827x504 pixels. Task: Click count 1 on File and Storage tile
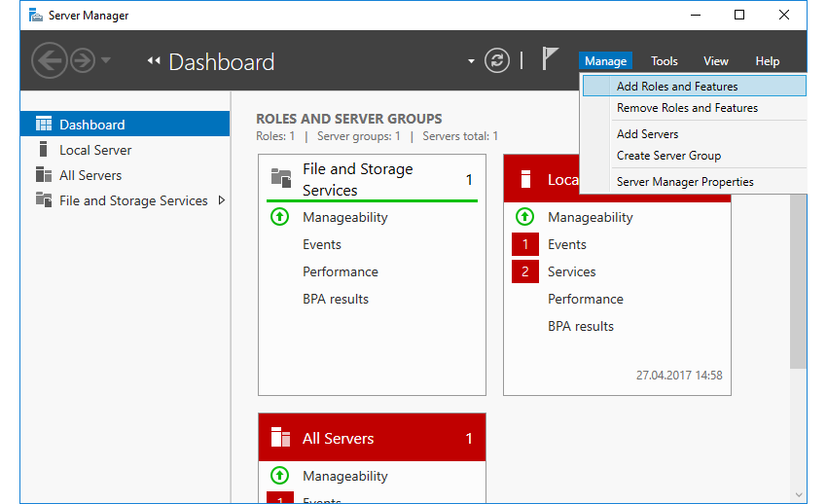[x=469, y=180]
